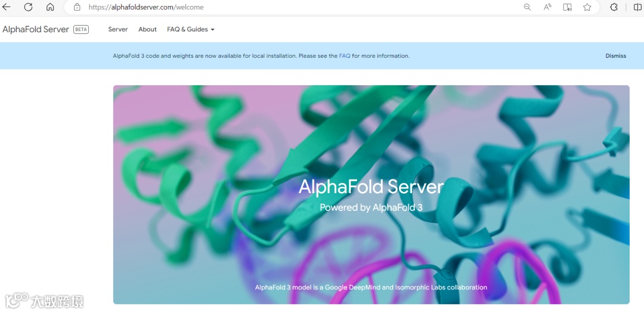Open the About page

coord(147,29)
